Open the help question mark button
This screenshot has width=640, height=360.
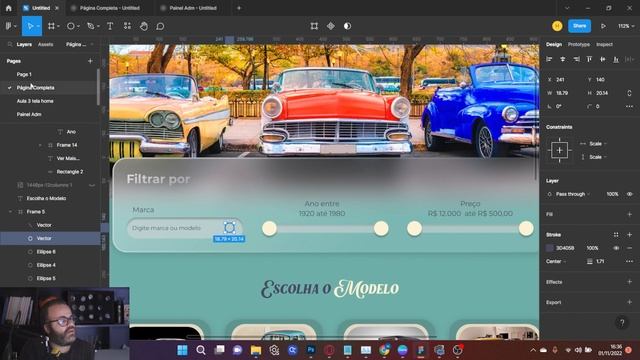[x=622, y=323]
